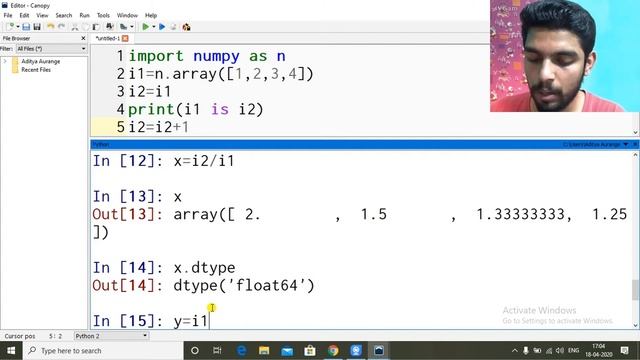This screenshot has height=360, width=640.
Task: Expand the Aditya Aurange tree node
Action: click(x=5, y=61)
